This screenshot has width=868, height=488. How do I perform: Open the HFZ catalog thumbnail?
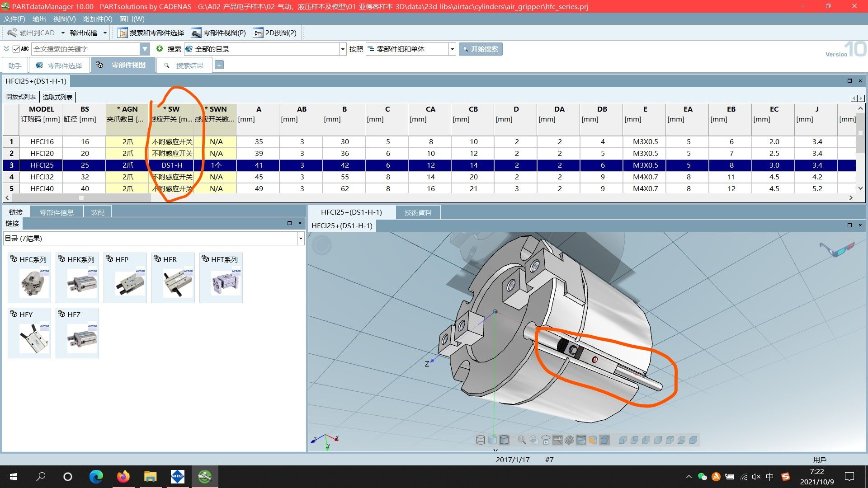point(77,333)
